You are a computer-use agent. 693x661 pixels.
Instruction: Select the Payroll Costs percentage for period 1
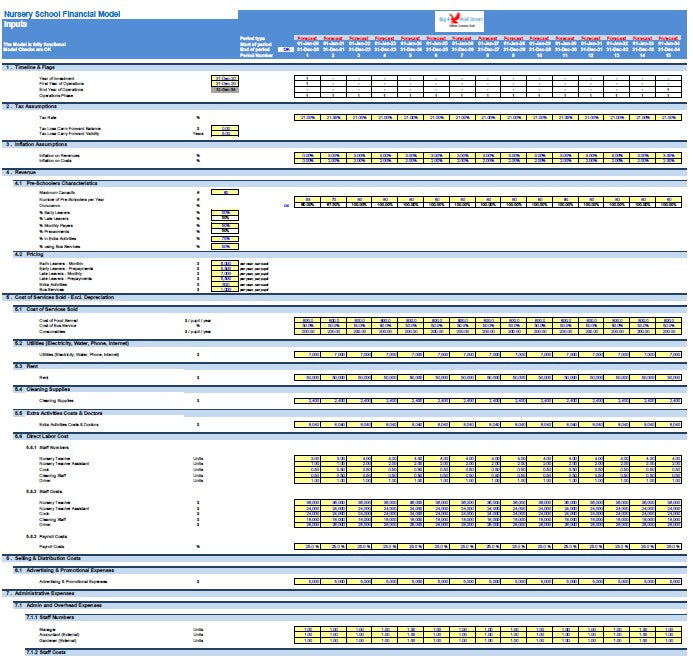point(309,546)
